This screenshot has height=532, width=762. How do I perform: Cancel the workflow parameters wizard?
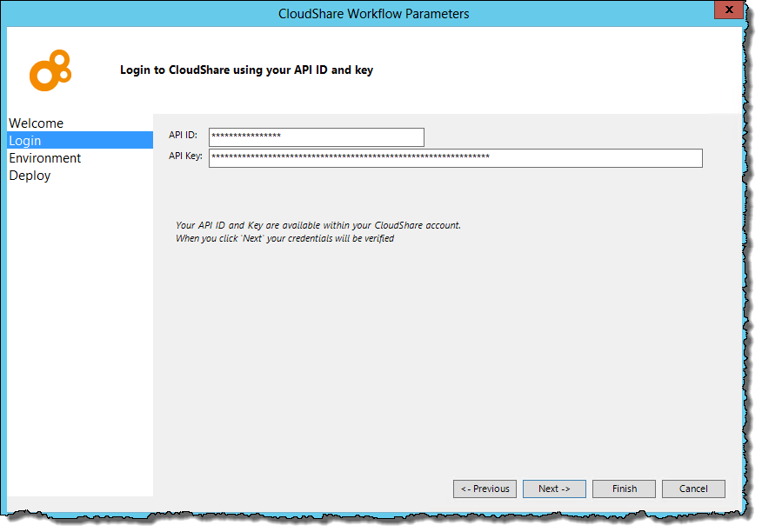click(693, 489)
